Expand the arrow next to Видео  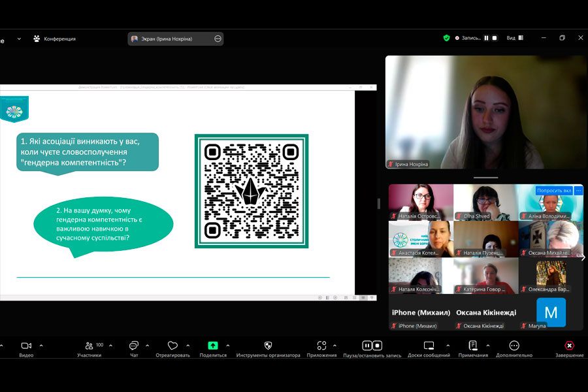point(41,346)
